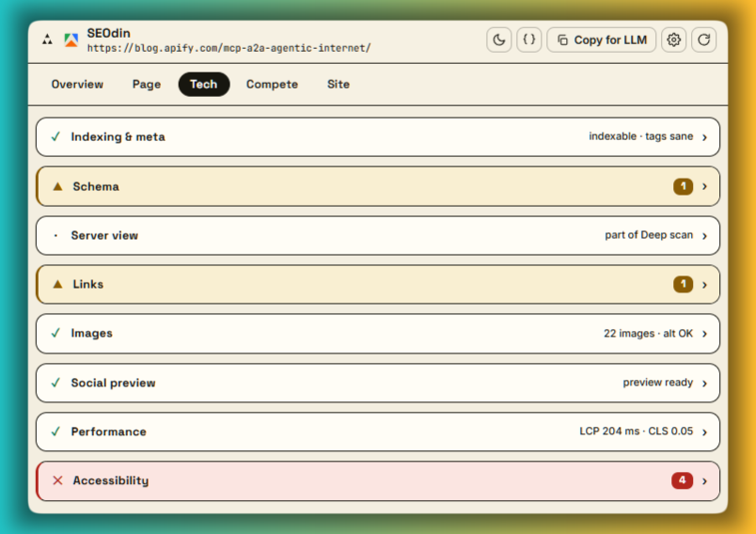Expand the Links row chevron
The image size is (756, 534).
[704, 285]
